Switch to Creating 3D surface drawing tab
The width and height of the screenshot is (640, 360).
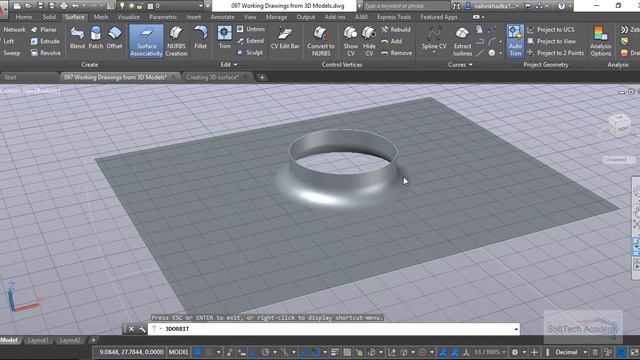pyautogui.click(x=212, y=77)
